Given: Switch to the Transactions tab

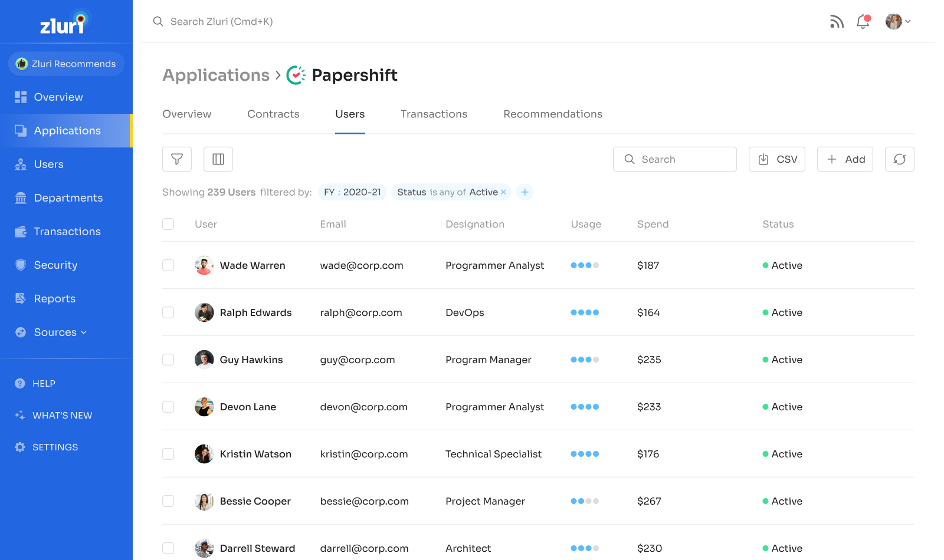Looking at the screenshot, I should [434, 114].
